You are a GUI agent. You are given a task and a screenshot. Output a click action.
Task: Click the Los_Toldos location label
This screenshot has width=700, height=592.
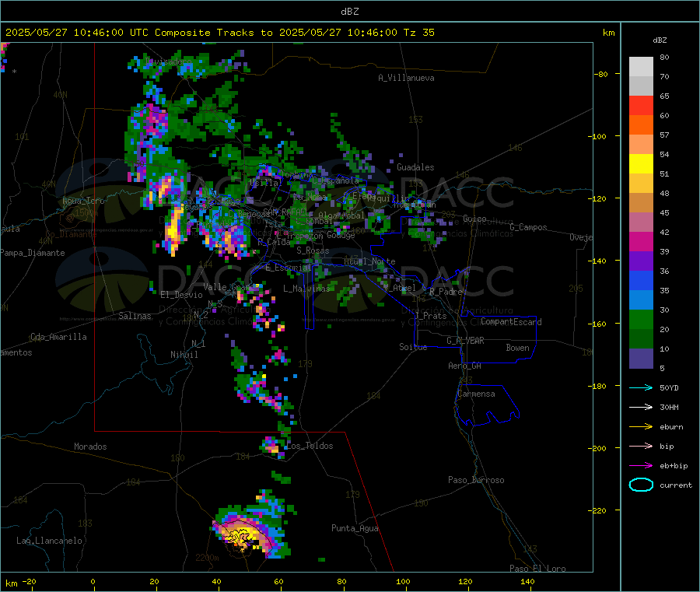point(310,446)
